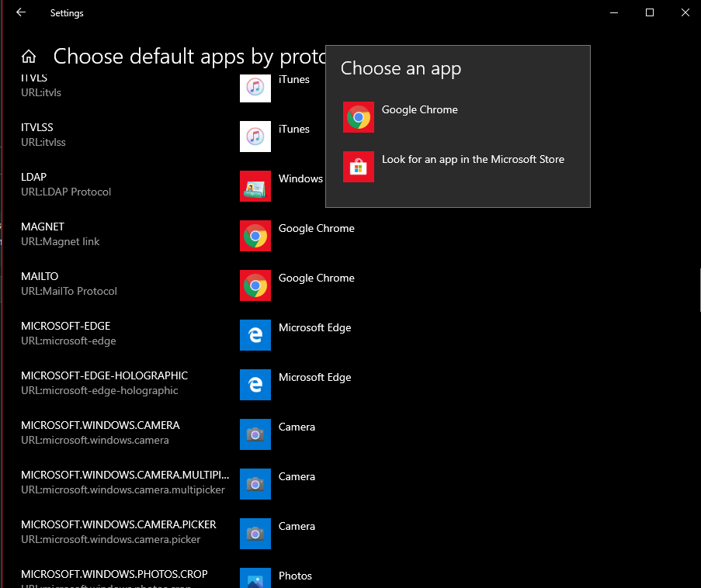Click the Microsoft Edge label for MICROSOFT-EDGE
The height and width of the screenshot is (588, 701).
(314, 327)
